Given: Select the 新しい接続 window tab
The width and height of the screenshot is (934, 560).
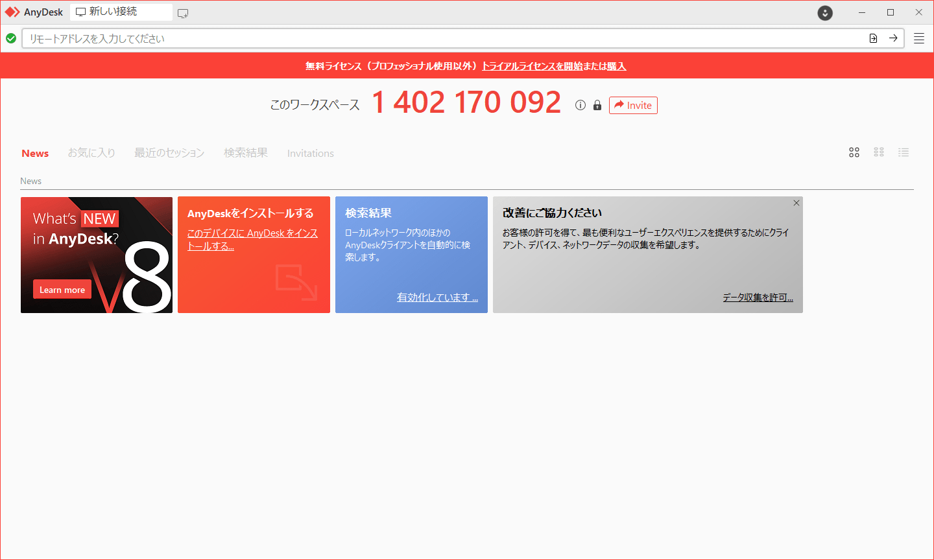Looking at the screenshot, I should click(x=121, y=12).
